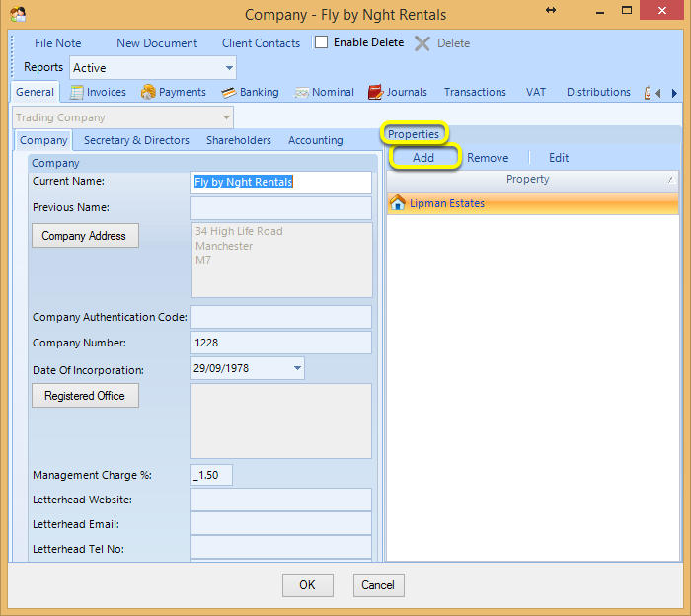Click the Company Number input field
691x616 pixels.
point(280,343)
